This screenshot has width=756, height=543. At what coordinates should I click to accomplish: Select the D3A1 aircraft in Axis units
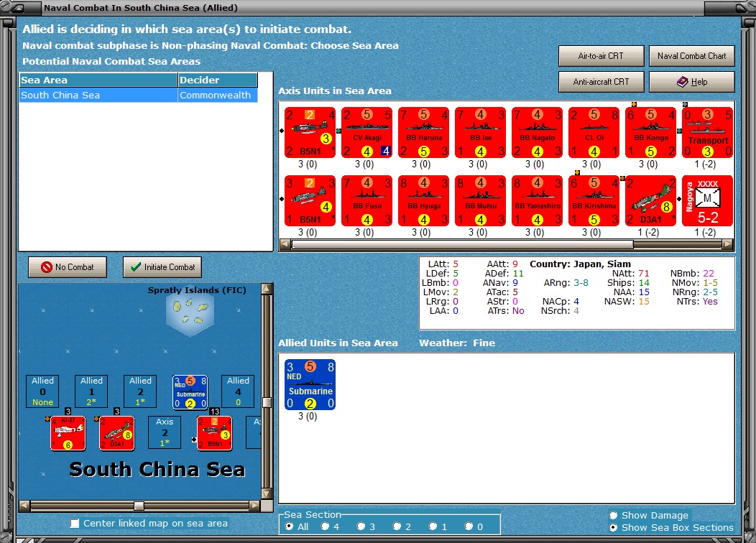click(x=651, y=200)
